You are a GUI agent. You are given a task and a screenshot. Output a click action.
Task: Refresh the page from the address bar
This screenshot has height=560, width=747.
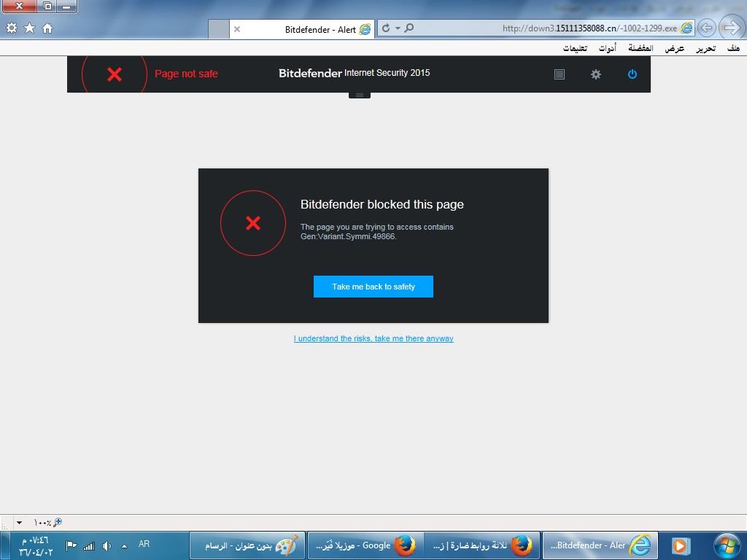tap(386, 28)
